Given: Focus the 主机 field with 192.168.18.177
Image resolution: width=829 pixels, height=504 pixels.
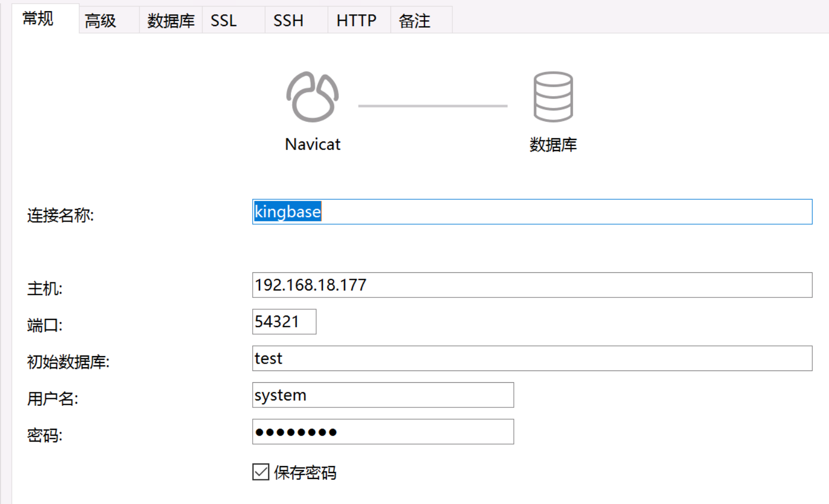Looking at the screenshot, I should click(x=532, y=285).
